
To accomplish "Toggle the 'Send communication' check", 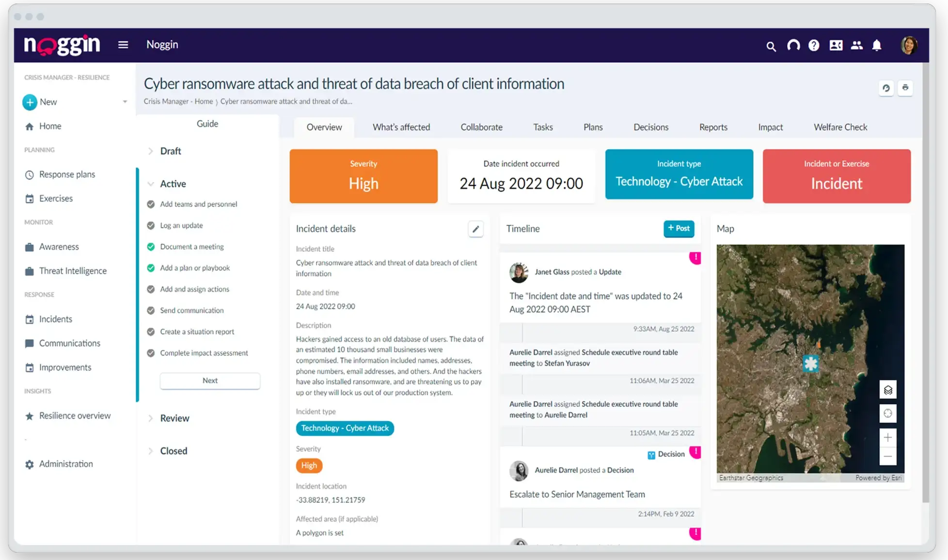I will [x=151, y=311].
